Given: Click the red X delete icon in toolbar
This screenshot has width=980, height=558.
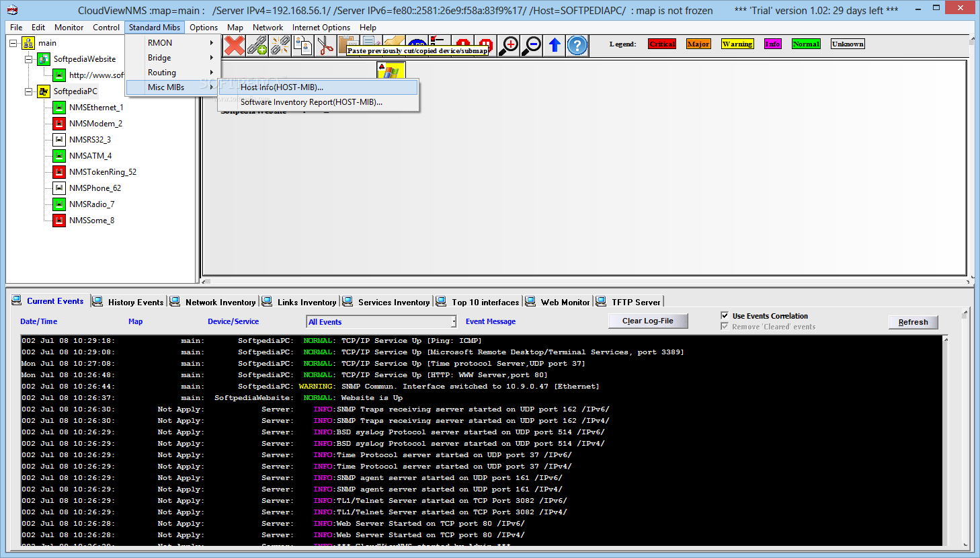Looking at the screenshot, I should pos(235,45).
